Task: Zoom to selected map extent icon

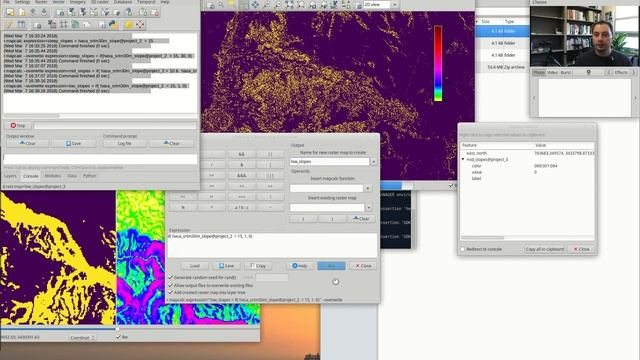Action: coord(289,5)
